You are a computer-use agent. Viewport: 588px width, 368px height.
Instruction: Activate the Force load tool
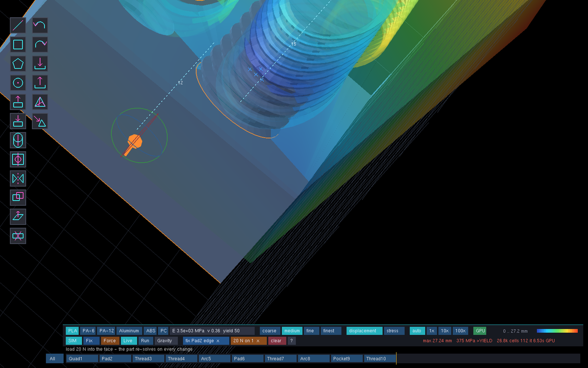tap(110, 341)
